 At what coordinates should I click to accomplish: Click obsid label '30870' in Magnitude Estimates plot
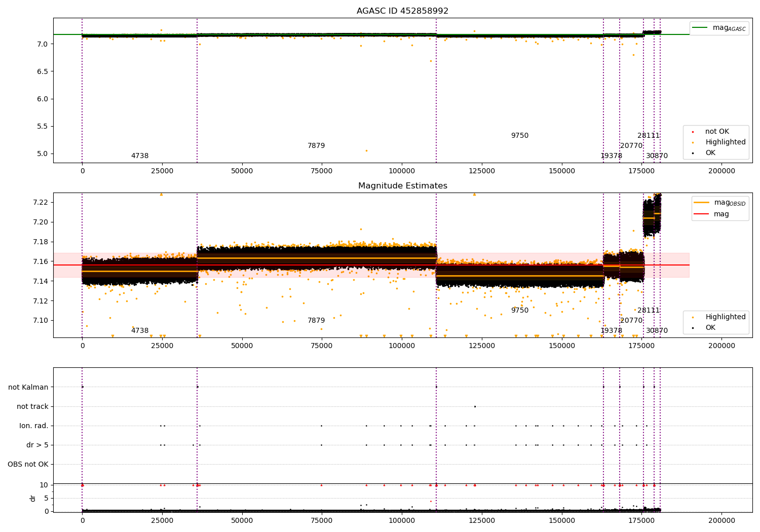[657, 331]
